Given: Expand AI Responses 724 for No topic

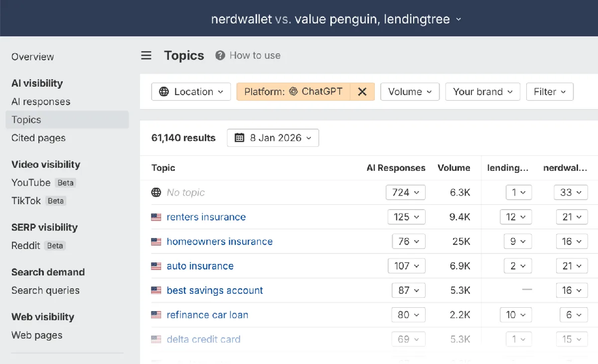Looking at the screenshot, I should (406, 192).
